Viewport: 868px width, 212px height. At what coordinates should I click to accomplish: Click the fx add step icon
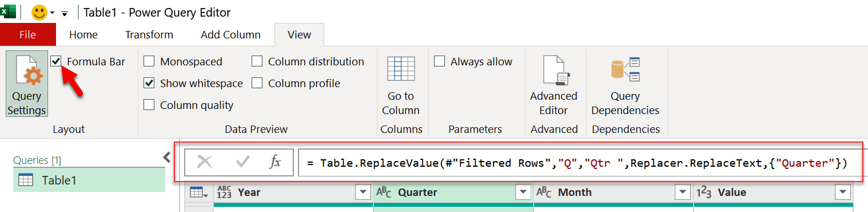[275, 162]
